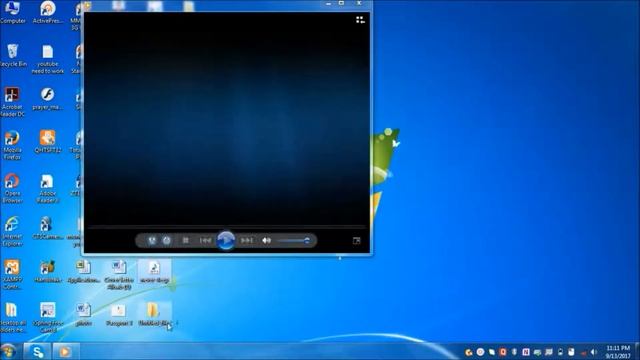Select the Internet Explorer shortcut
The width and height of the screenshot is (640, 360).
(12, 231)
